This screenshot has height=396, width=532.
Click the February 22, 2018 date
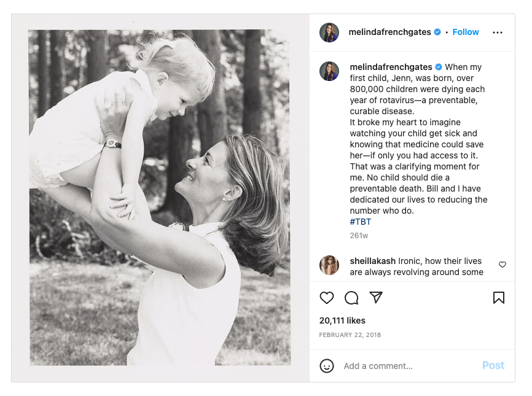[350, 335]
